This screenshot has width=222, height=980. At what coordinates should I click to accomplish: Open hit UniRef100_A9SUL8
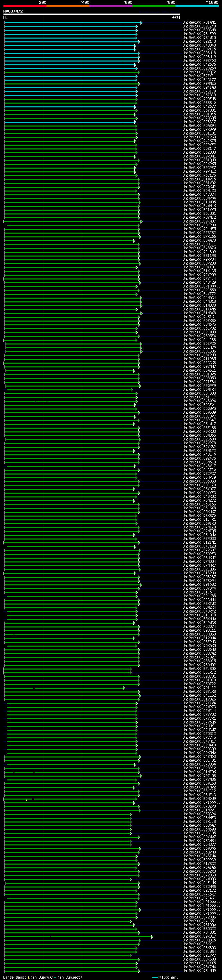pyautogui.click(x=199, y=53)
